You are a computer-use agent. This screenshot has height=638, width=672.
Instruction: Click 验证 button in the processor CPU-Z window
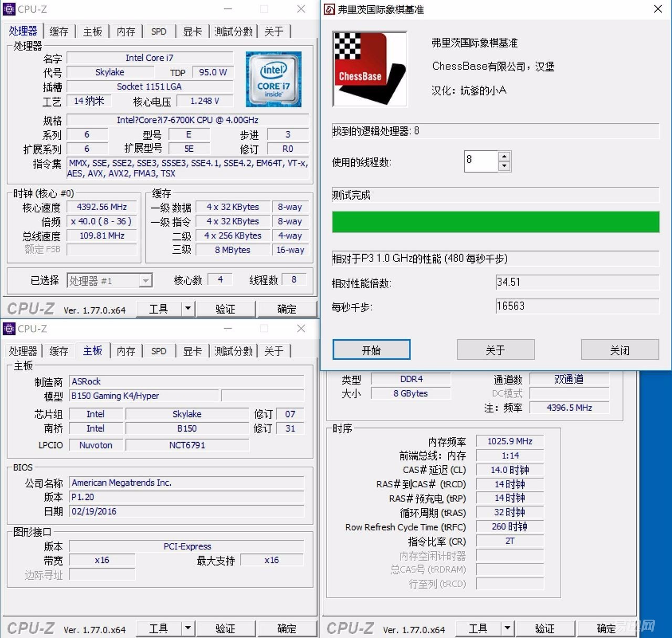(225, 309)
